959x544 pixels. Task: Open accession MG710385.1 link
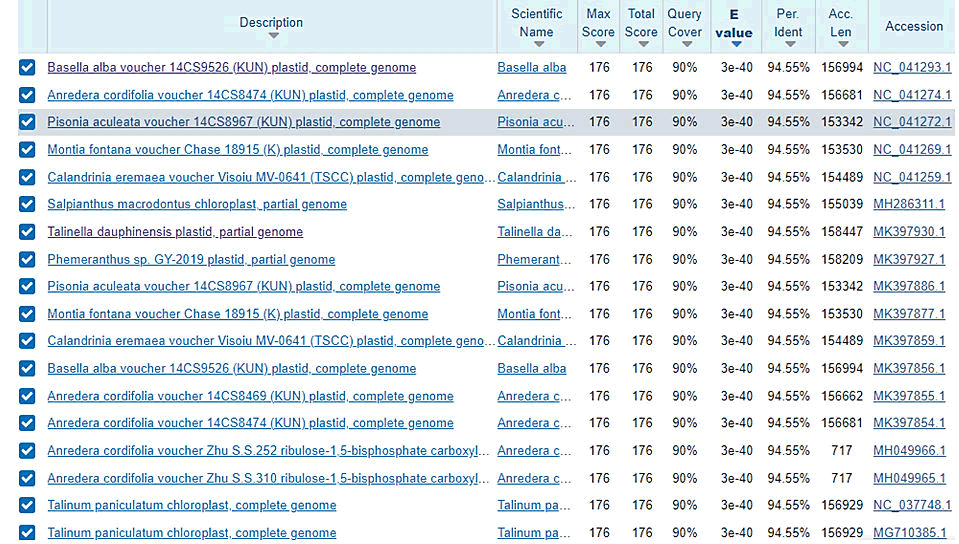[909, 533]
